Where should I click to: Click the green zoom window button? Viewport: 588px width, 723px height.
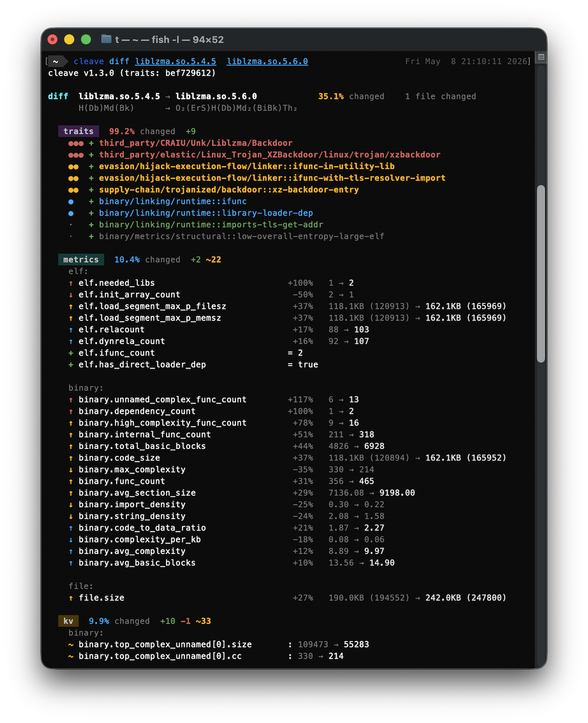tap(86, 40)
